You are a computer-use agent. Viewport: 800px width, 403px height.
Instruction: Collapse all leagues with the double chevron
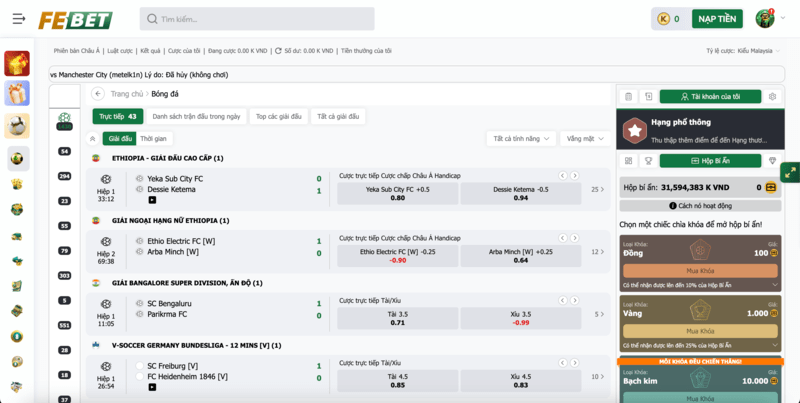[x=93, y=139]
